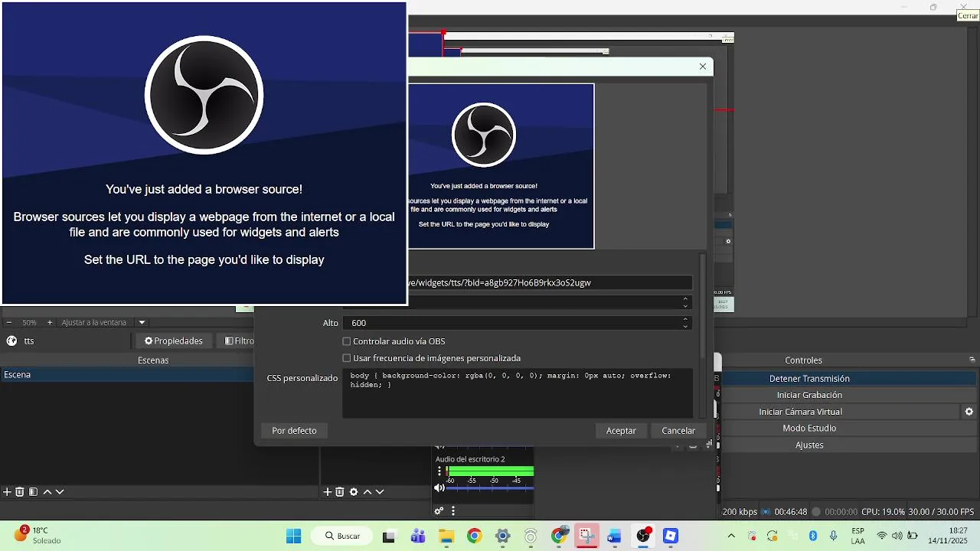980x551 pixels.
Task: Click the URL input field
Action: pos(549,282)
